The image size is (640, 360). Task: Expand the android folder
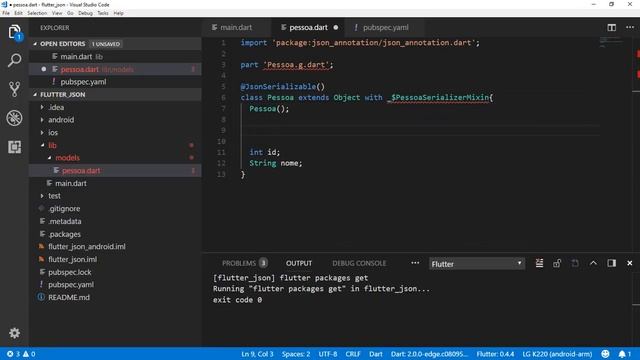(x=42, y=120)
